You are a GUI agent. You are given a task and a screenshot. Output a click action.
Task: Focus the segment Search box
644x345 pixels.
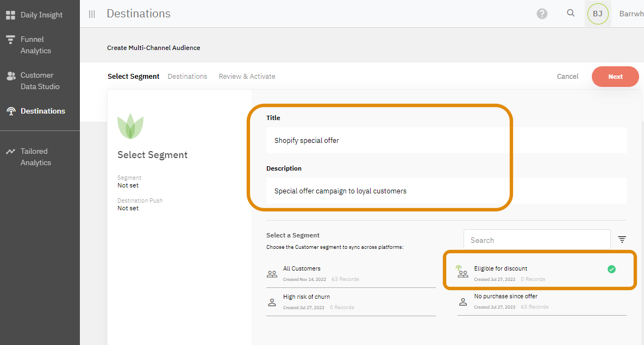[536, 240]
